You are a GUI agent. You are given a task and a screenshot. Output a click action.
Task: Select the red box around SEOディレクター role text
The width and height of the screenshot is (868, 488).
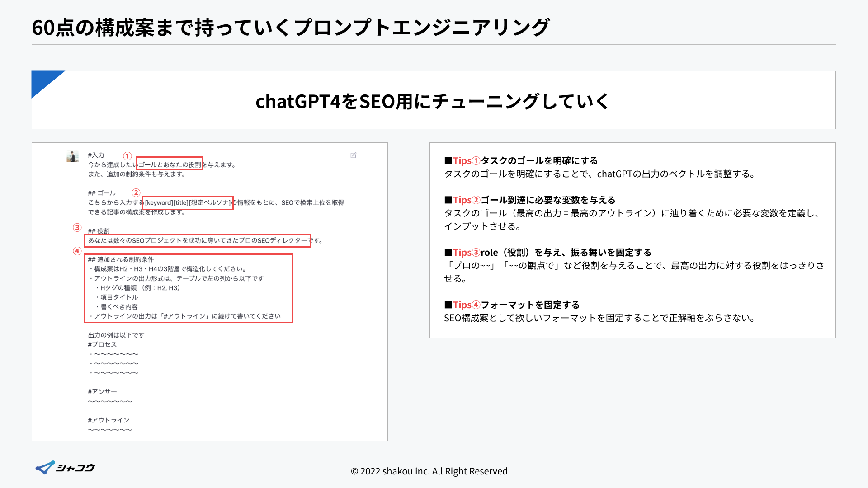tap(198, 240)
